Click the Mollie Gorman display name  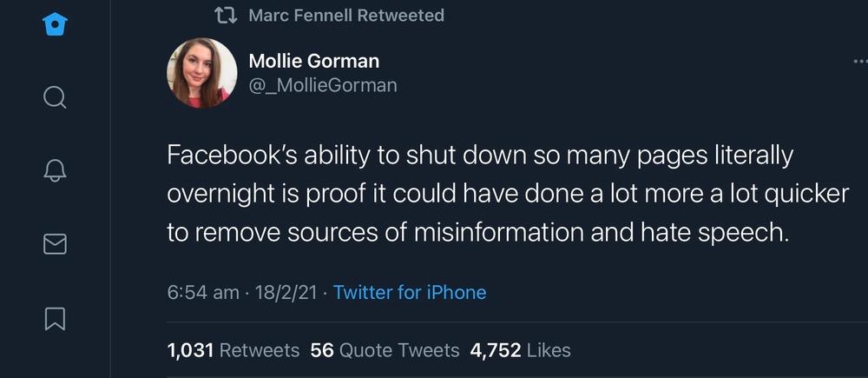click(x=313, y=61)
